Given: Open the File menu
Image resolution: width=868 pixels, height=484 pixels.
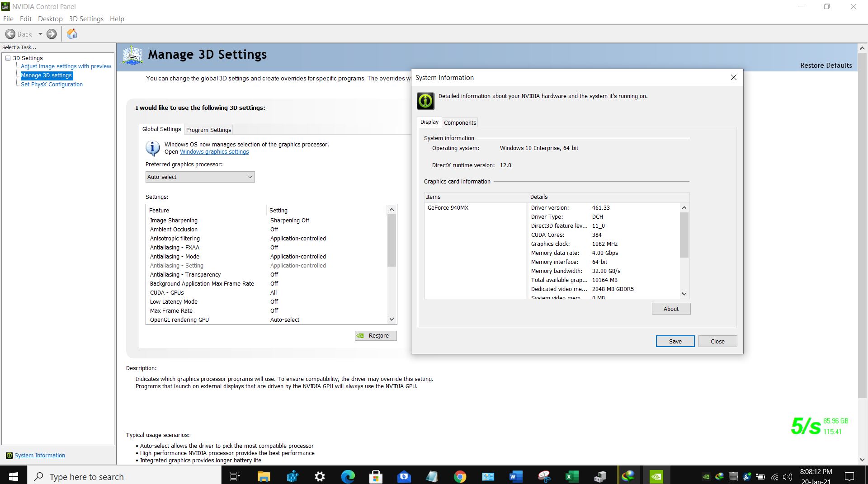Looking at the screenshot, I should pyautogui.click(x=8, y=19).
